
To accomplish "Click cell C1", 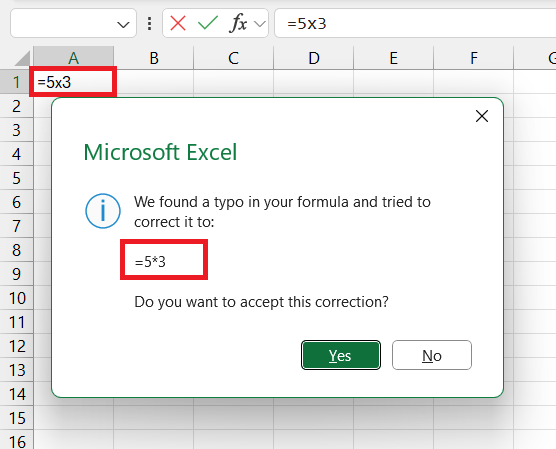I will pos(233,82).
